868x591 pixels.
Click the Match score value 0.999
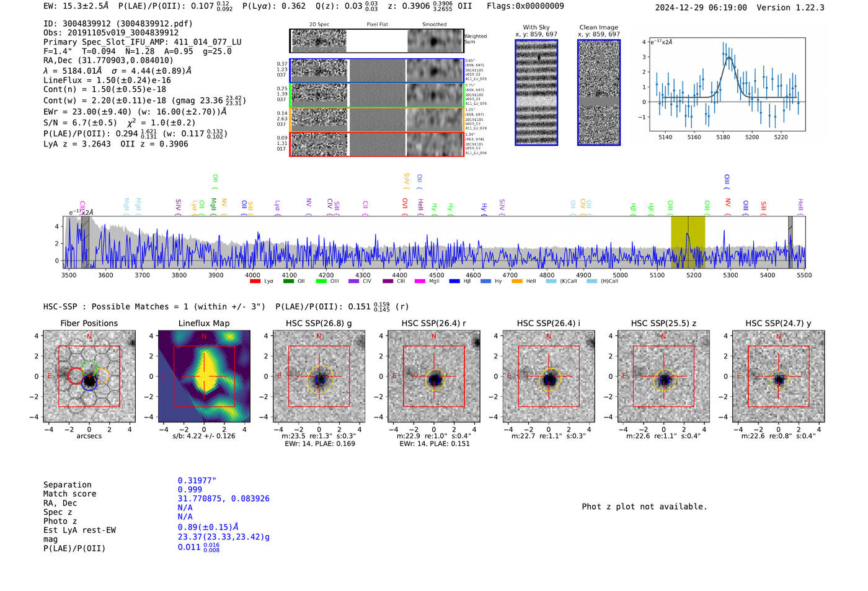(190, 490)
